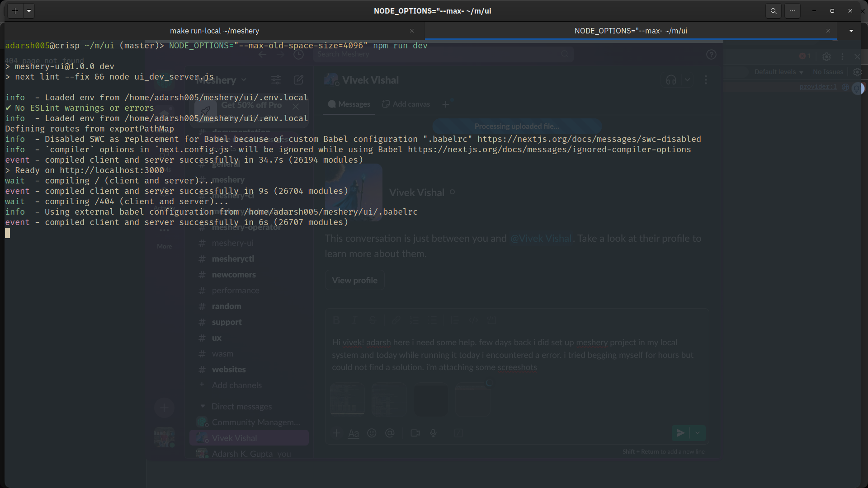Switch to the 'make run-local ~/meshery' tab

[214, 31]
